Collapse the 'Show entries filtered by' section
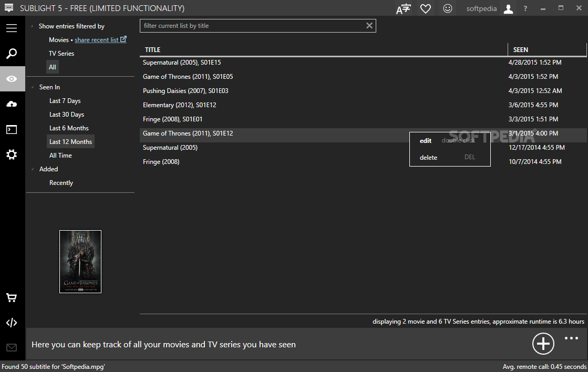This screenshot has height=372, width=588. [x=32, y=26]
